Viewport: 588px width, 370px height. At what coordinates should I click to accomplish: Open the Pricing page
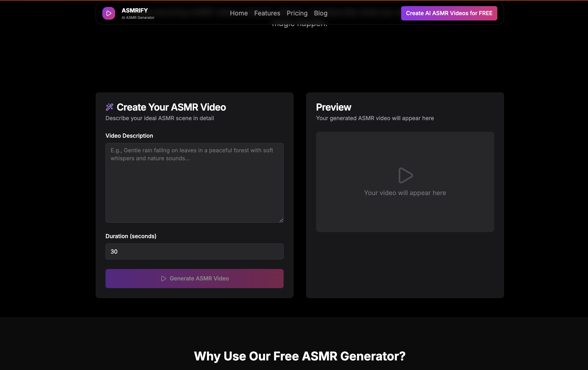[297, 13]
